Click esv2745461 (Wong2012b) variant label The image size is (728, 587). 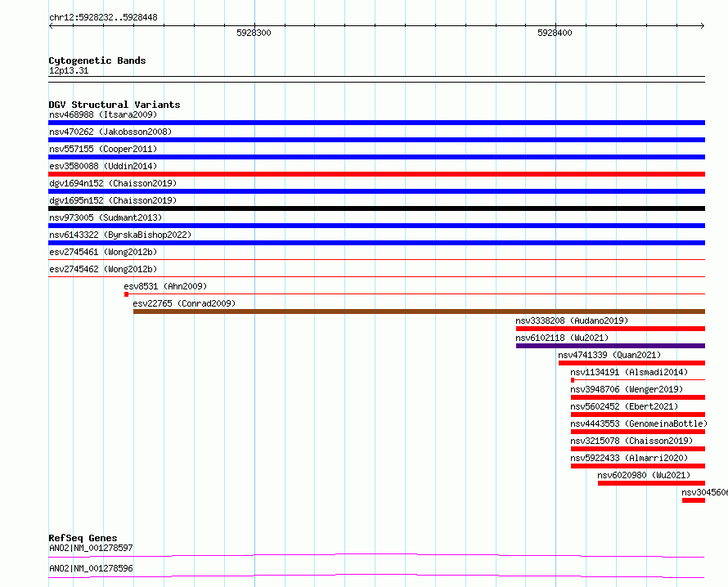103,252
